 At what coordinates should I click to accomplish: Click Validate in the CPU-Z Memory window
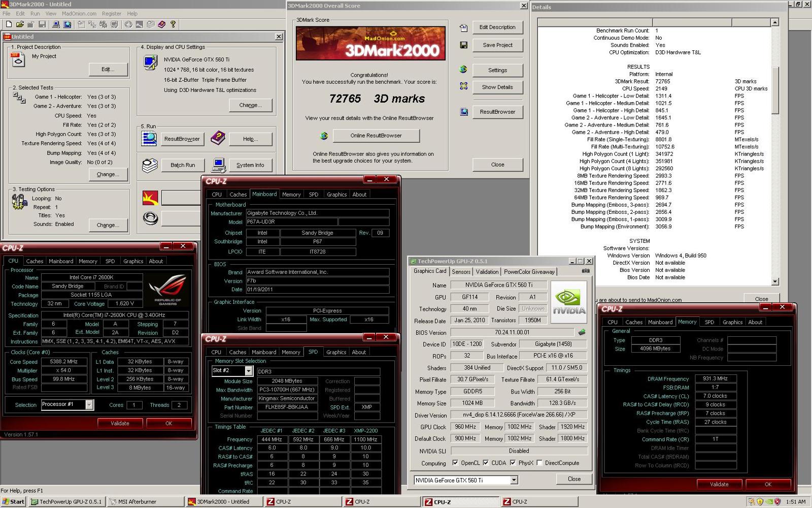pos(719,484)
